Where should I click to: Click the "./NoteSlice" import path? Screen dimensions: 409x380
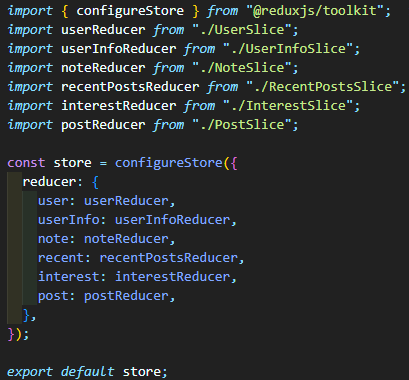click(x=242, y=68)
